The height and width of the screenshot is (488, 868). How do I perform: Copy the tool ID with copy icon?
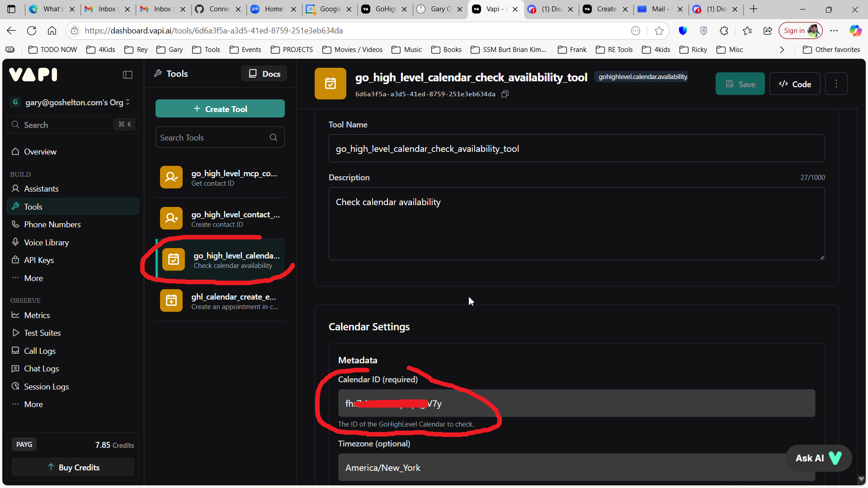point(505,94)
